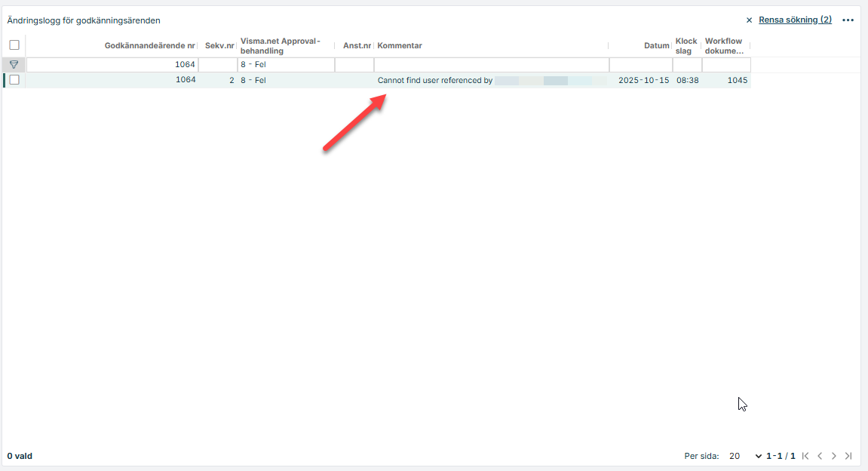Select the row 1064 checkbox
This screenshot has width=868, height=471.
(x=14, y=80)
